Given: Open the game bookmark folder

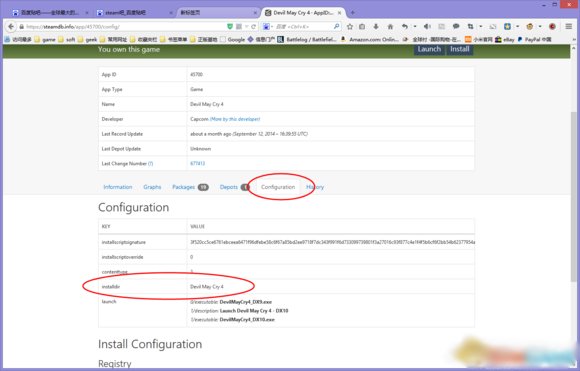Looking at the screenshot, I should [x=45, y=39].
